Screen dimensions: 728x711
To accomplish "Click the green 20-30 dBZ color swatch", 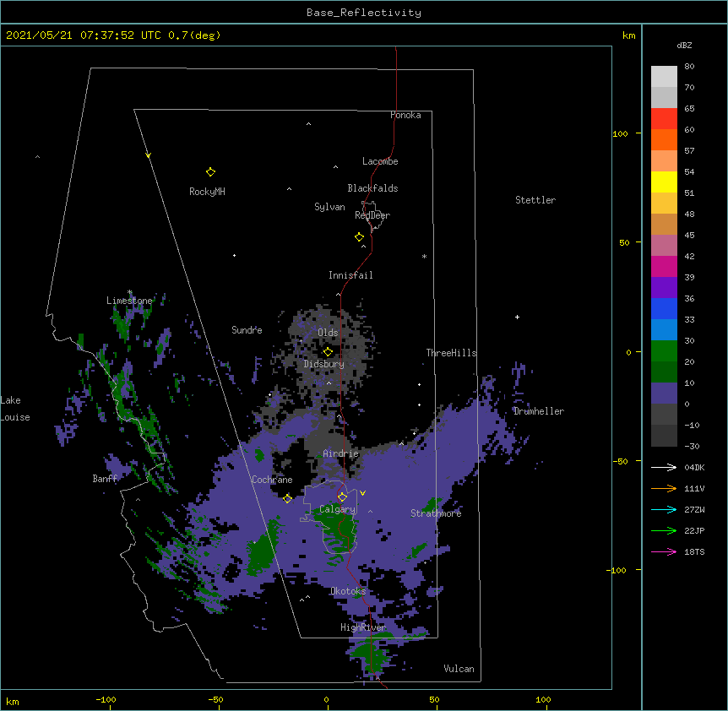I will pos(664,351).
